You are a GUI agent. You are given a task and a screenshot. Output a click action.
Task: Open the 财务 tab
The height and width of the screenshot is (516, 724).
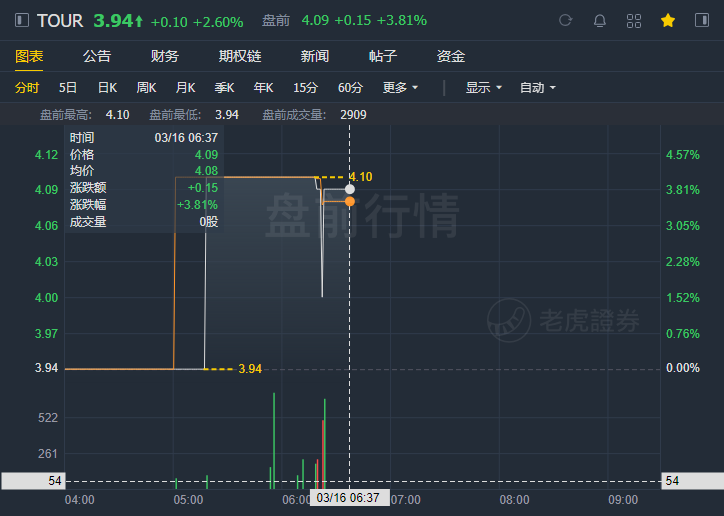pyautogui.click(x=165, y=56)
